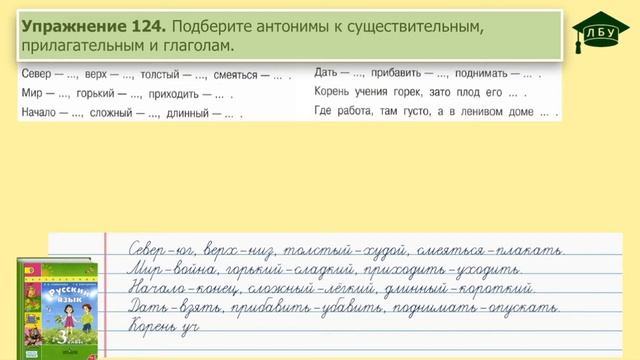This screenshot has height=360, width=640.
Task: Click the instruction text 'прилагательным и глаголам.'
Action: [x=128, y=45]
